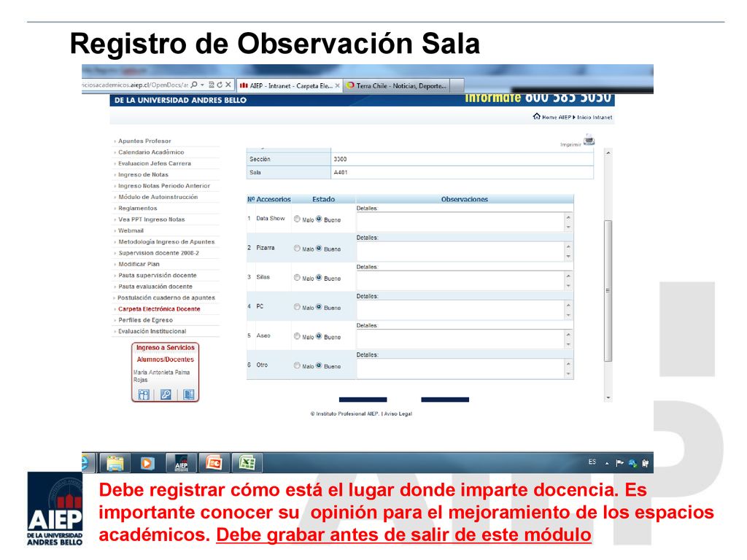Click Inicio Intranet breadcrumb link
The width and height of the screenshot is (747, 560).
tap(595, 117)
